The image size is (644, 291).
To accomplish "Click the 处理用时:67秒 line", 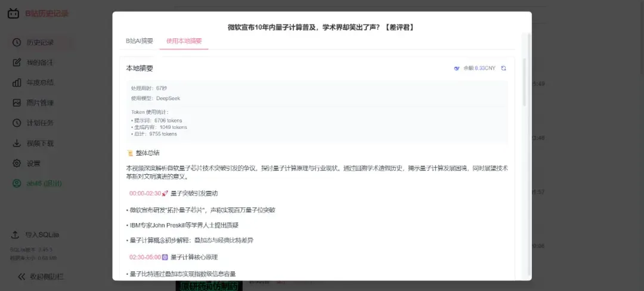I will (149, 88).
